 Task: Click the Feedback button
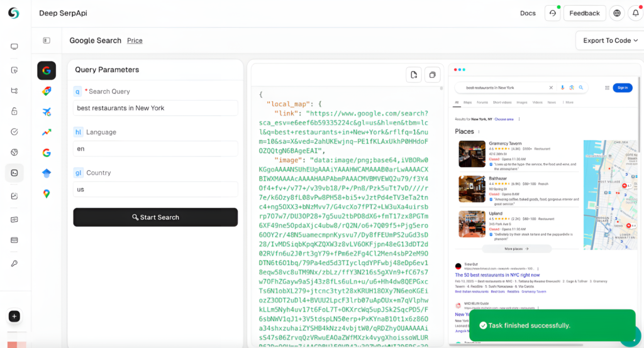584,13
